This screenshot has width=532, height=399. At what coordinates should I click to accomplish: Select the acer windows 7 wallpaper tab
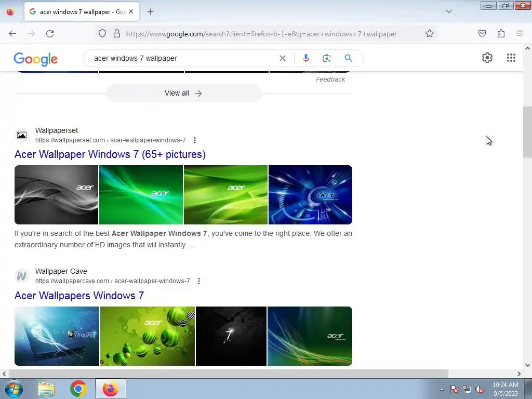pyautogui.click(x=82, y=11)
